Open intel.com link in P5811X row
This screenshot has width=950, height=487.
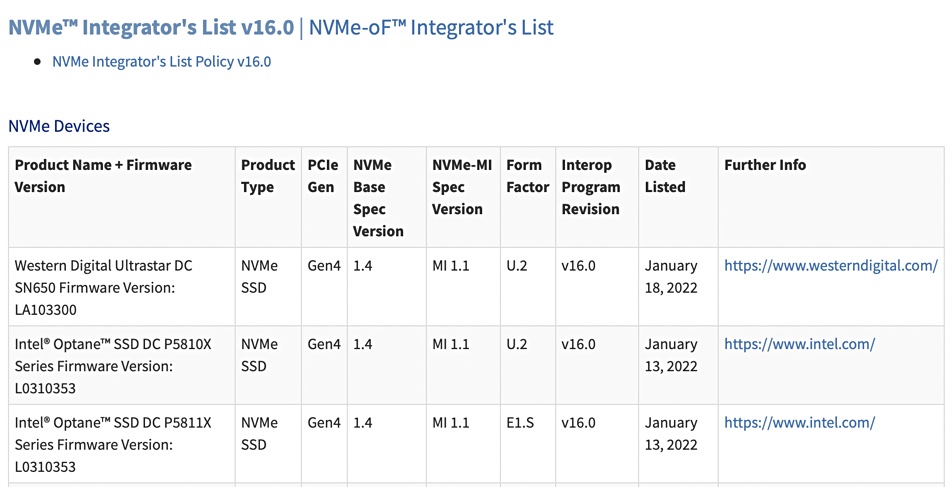[x=799, y=423]
